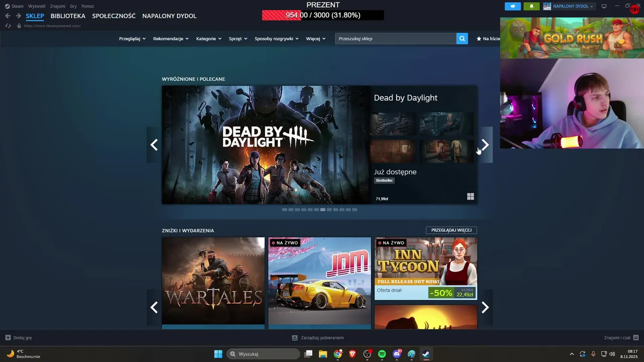Viewport: 644px width, 362px height.
Task: Click the Steam logo in the menu bar
Action: coord(7,6)
